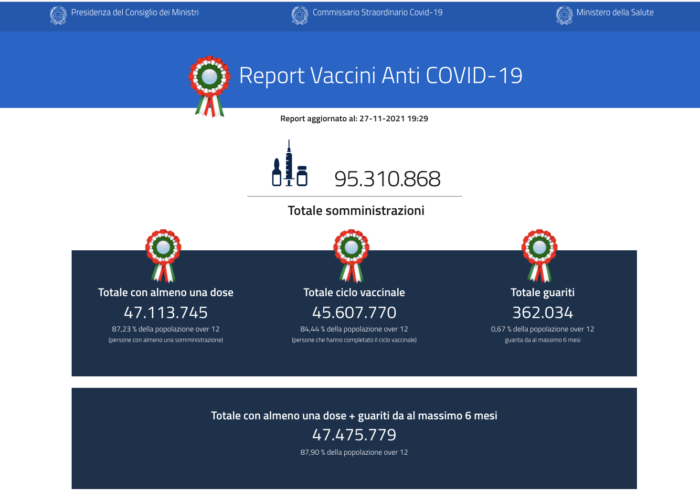Click the tricolor rosette beside report title
This screenshot has height=491, width=700.
pyautogui.click(x=210, y=85)
